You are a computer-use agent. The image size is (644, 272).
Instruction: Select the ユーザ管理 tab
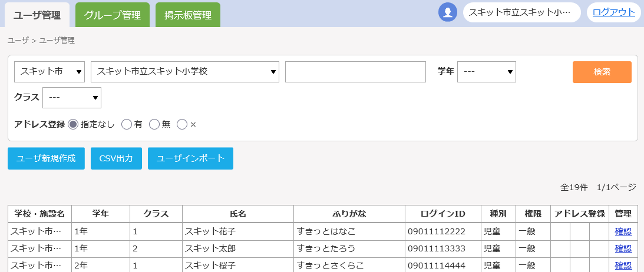(37, 15)
